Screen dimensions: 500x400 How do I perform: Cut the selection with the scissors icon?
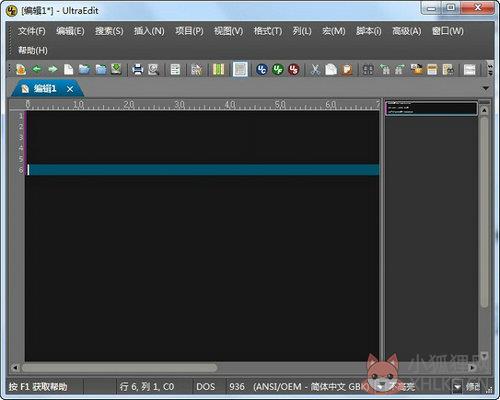click(315, 69)
